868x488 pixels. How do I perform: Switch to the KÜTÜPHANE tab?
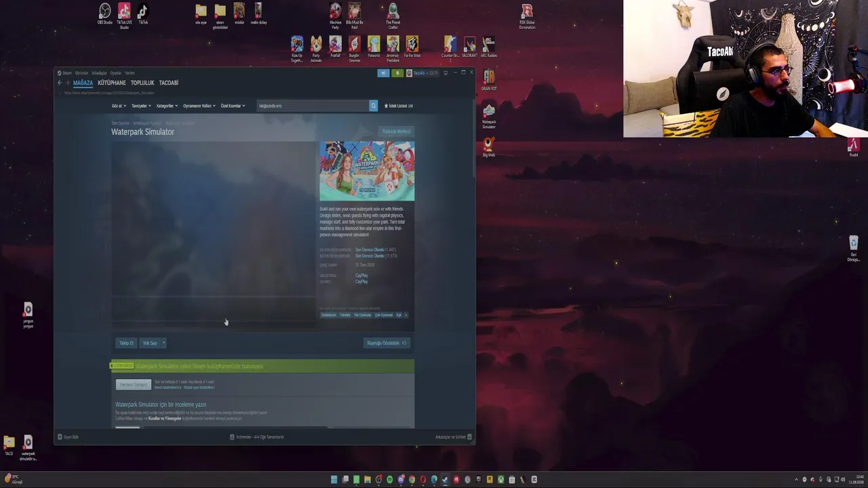112,83
